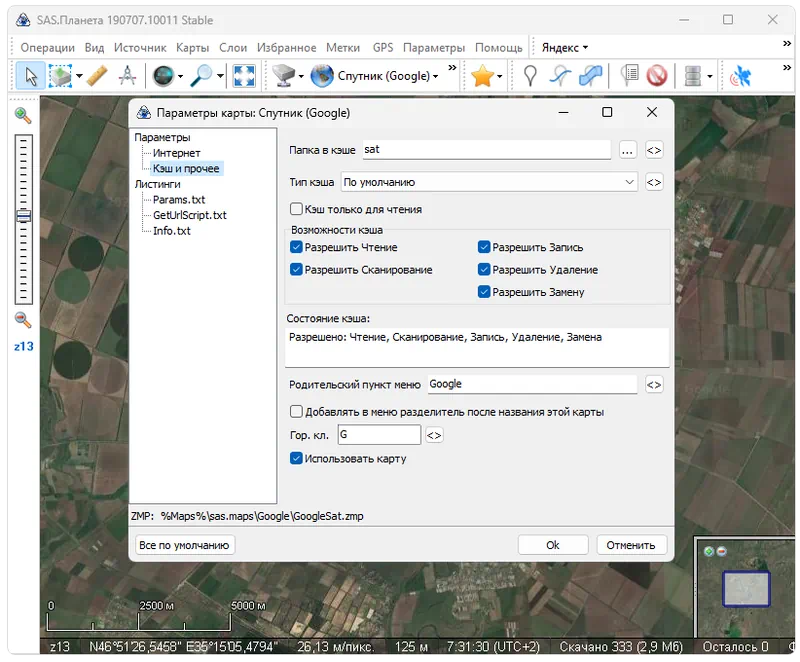Screen dimensions: 800x662
Task: Uncheck 'Разрешить Замену'
Action: point(484,292)
